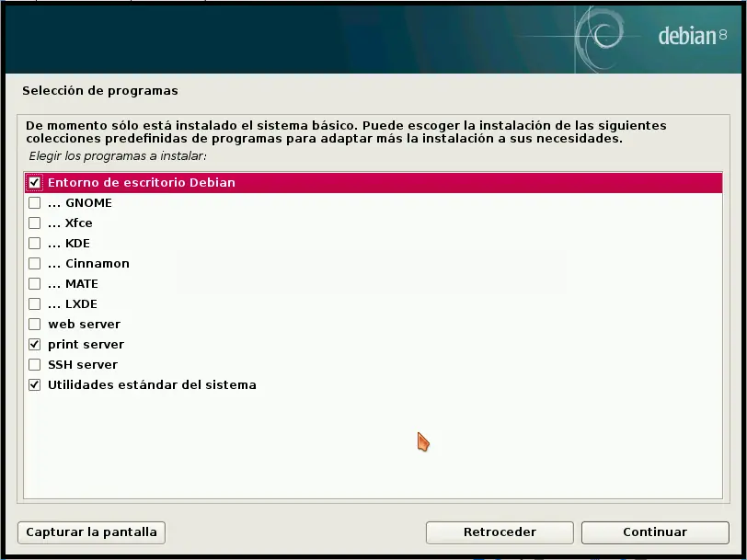Click the '... GNOME' label

pos(80,203)
